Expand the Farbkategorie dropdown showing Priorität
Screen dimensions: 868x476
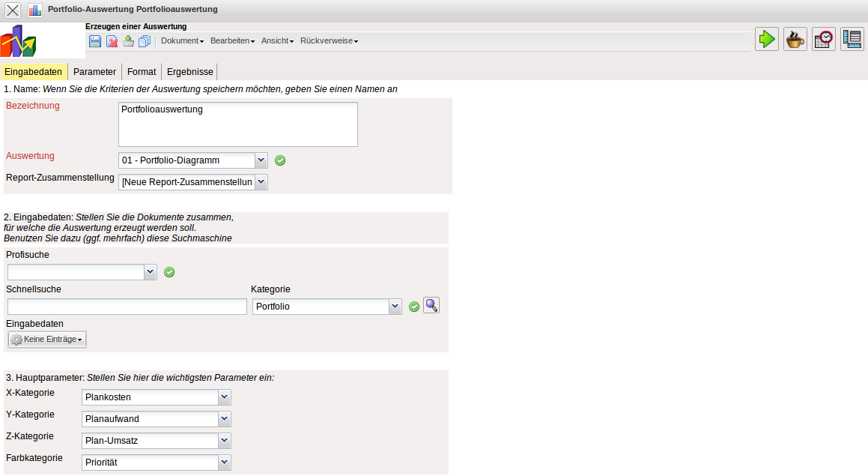click(x=156, y=463)
